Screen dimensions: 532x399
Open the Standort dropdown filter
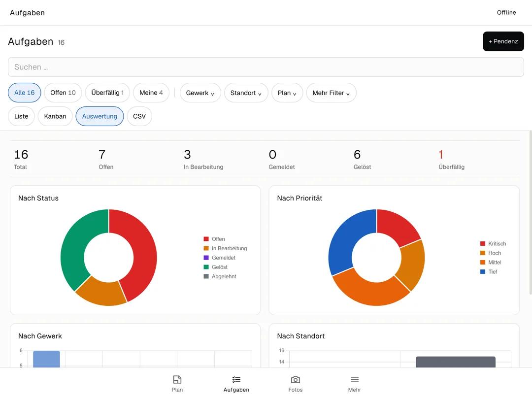[246, 93]
